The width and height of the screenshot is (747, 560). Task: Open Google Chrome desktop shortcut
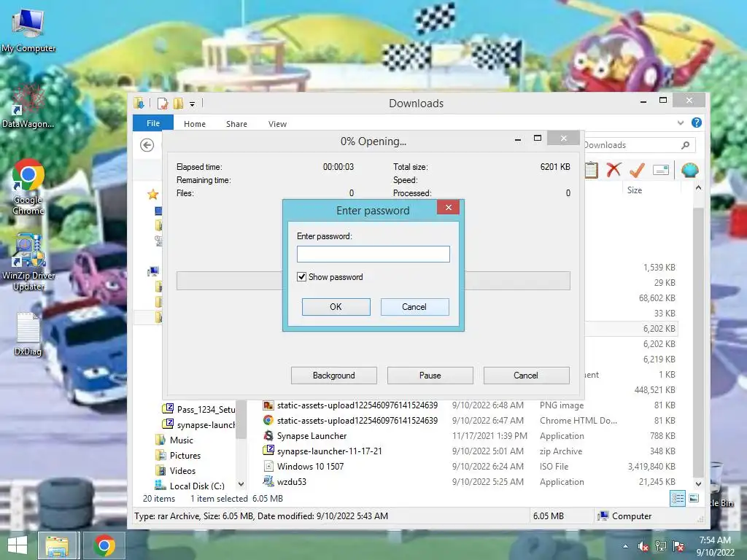(x=28, y=187)
